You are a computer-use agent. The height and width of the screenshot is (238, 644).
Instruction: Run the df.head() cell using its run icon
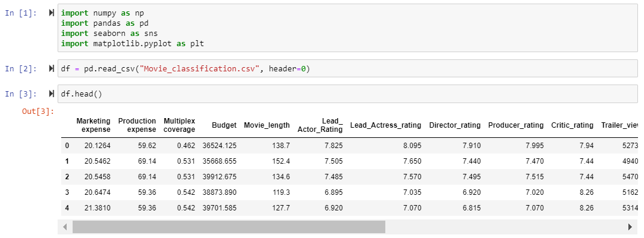(52, 94)
